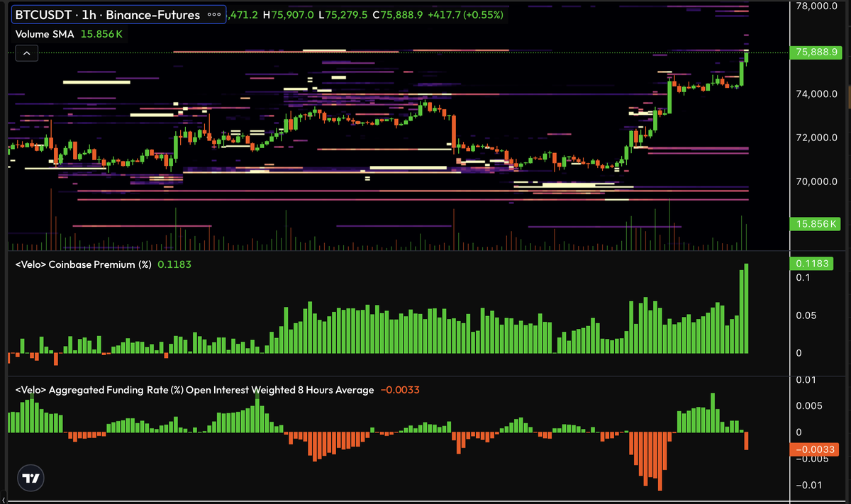
Task: Click the orange −0.0033 label on the funding axis
Action: 815,449
